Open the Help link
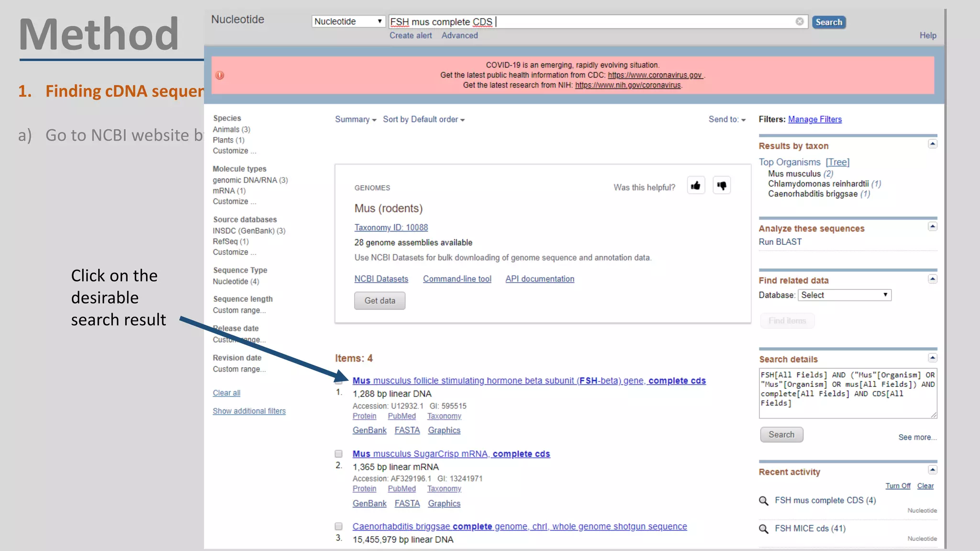The height and width of the screenshot is (551, 980). 928,35
